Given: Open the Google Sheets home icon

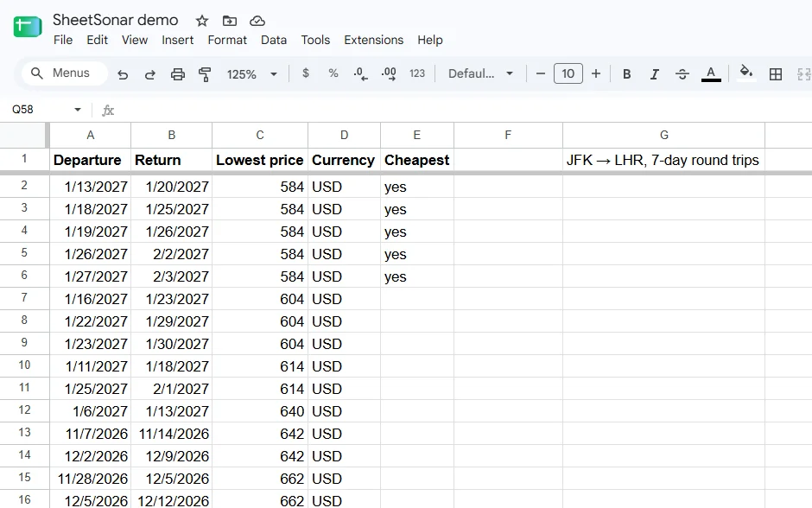Looking at the screenshot, I should tap(28, 27).
